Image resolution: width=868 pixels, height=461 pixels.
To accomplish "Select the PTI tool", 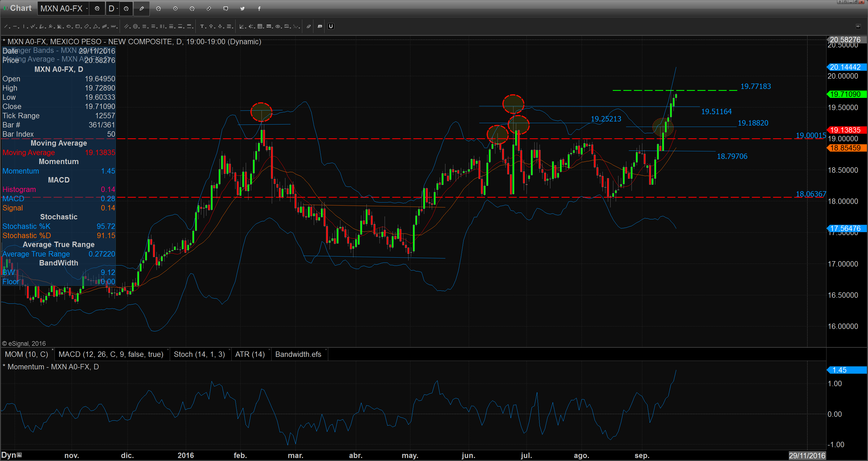I will coord(286,26).
